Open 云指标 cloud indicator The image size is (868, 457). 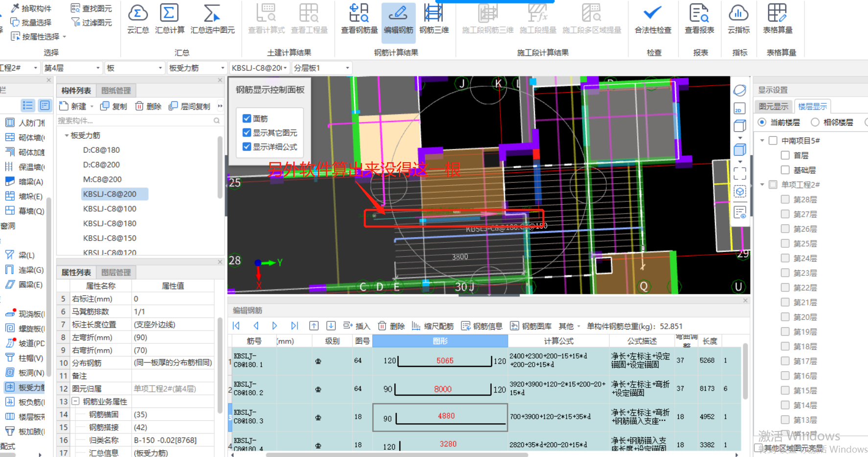(x=738, y=19)
